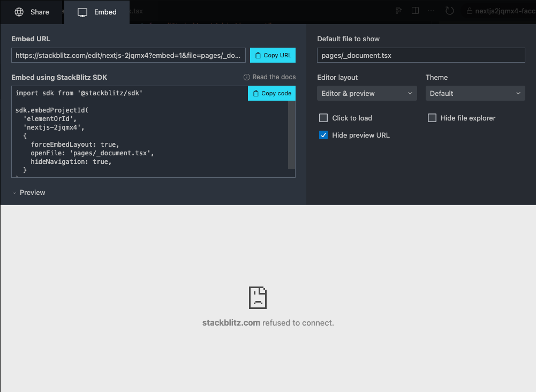
Task: Click the clipboard icon on Copy code
Action: pos(256,93)
